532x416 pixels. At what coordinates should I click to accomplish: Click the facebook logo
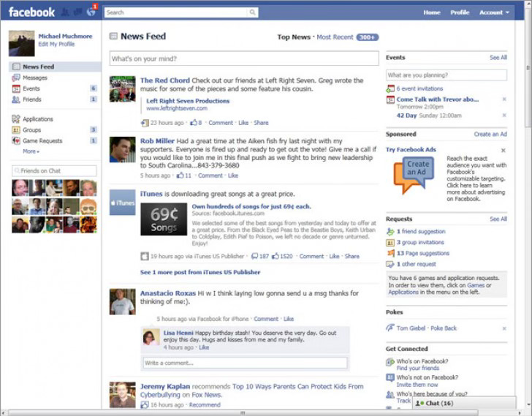31,12
